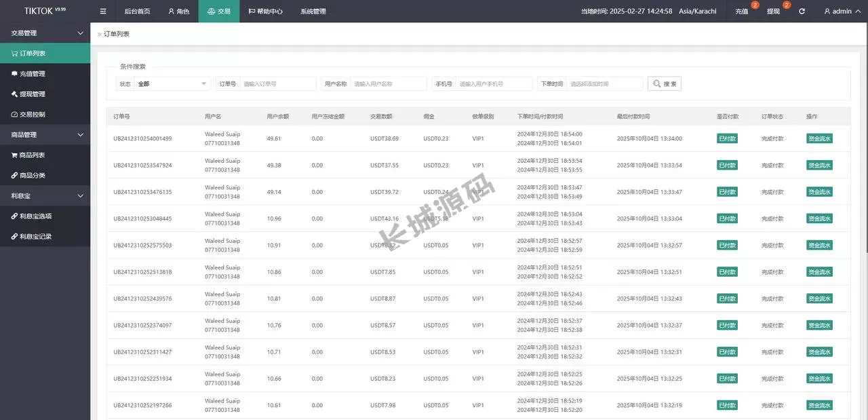Click the 佣金 column header
This screenshot has width=868, height=420.
pyautogui.click(x=429, y=117)
